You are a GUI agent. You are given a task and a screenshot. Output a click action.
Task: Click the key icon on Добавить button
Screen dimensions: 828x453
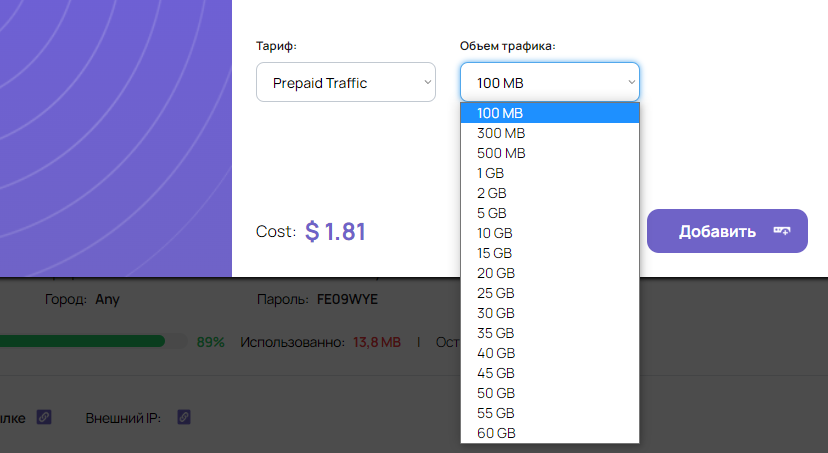[x=782, y=231]
